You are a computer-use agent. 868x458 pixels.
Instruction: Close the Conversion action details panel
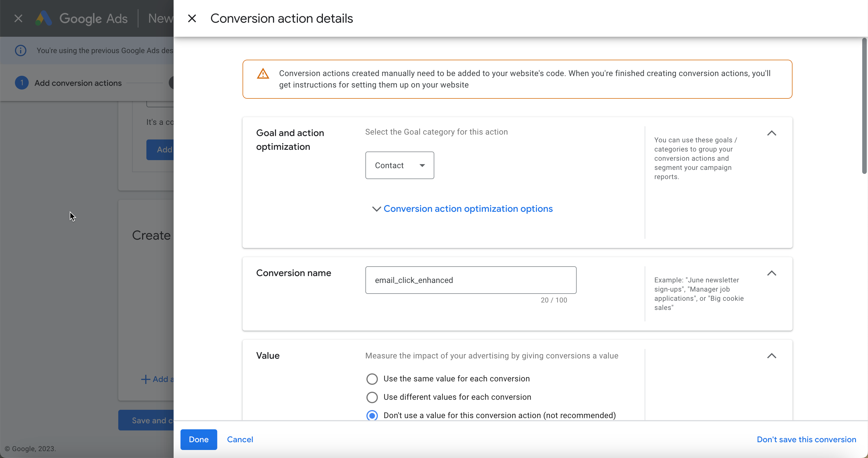point(192,19)
